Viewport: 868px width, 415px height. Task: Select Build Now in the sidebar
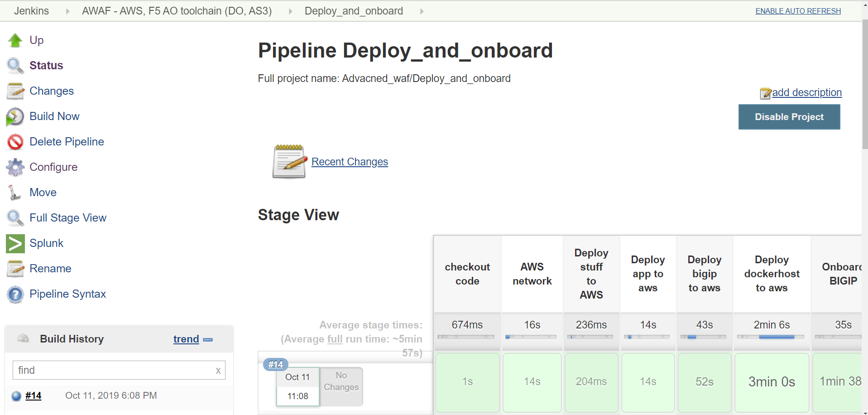[x=54, y=116]
